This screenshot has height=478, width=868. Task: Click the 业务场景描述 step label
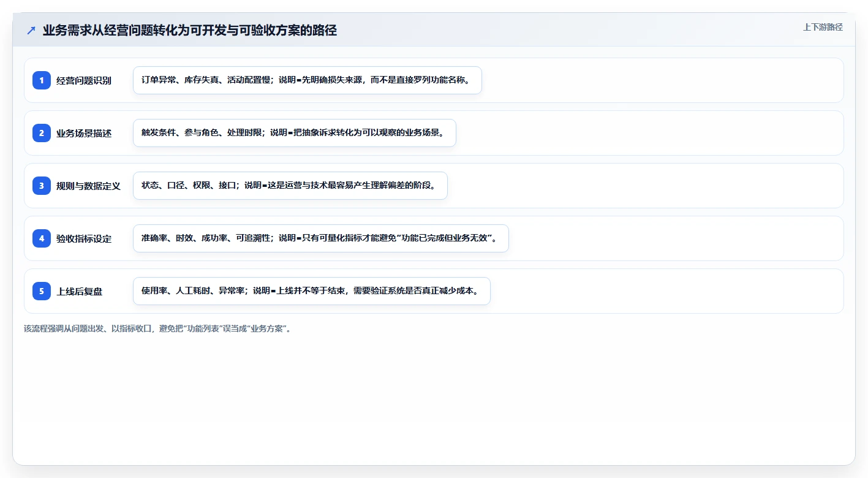click(x=84, y=133)
